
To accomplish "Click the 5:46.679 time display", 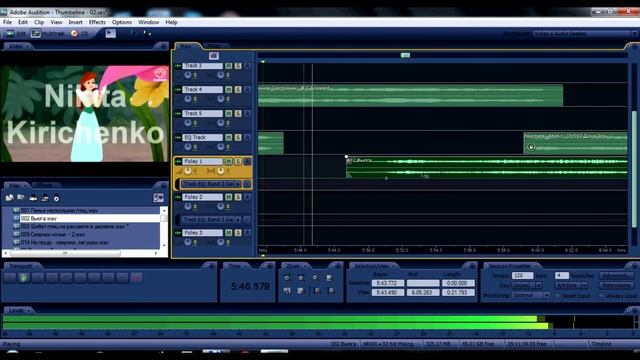I will point(250,287).
